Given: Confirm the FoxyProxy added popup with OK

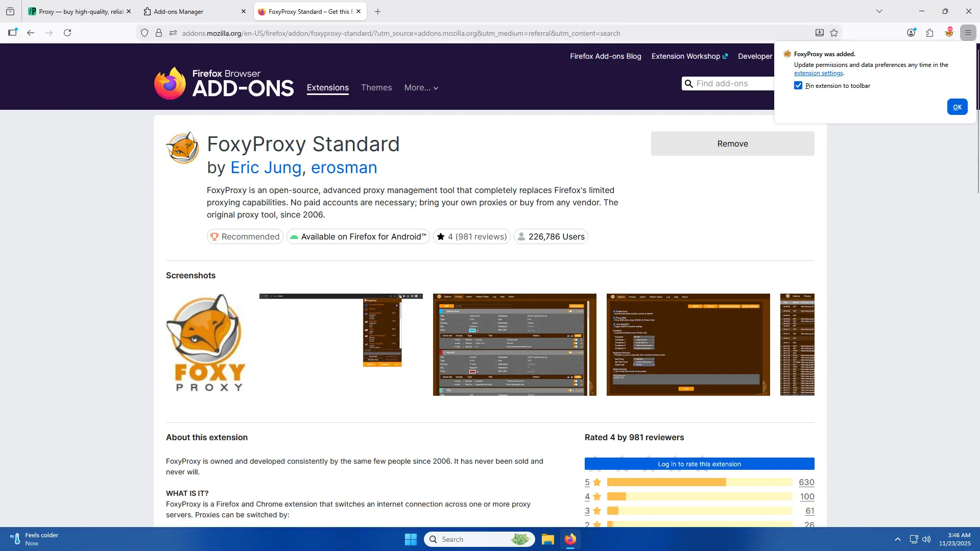Looking at the screenshot, I should point(957,107).
